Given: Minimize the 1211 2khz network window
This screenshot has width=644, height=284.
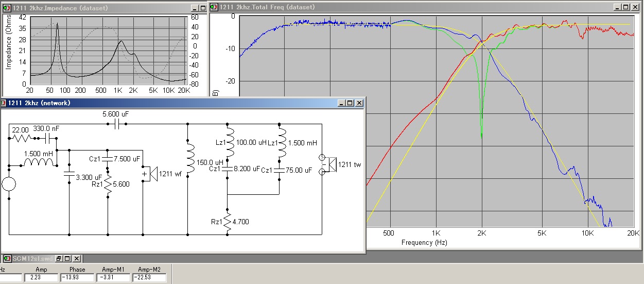Looking at the screenshot, I should point(341,103).
